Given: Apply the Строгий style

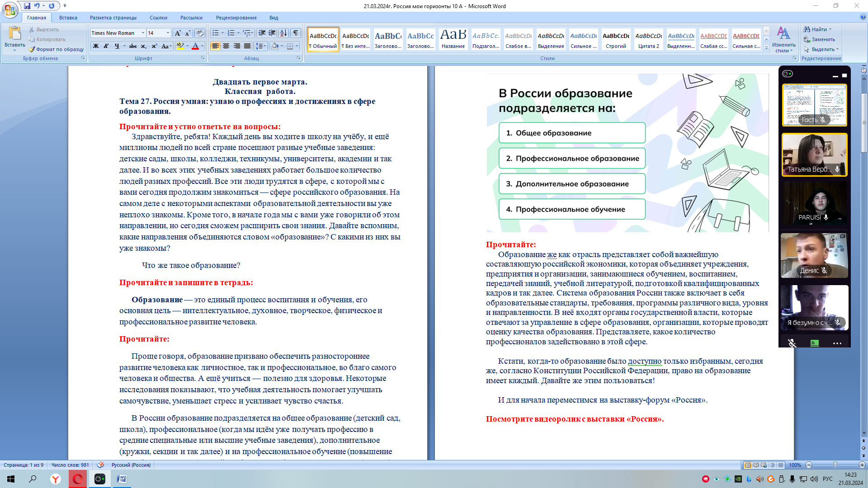Looking at the screenshot, I should pos(616,39).
